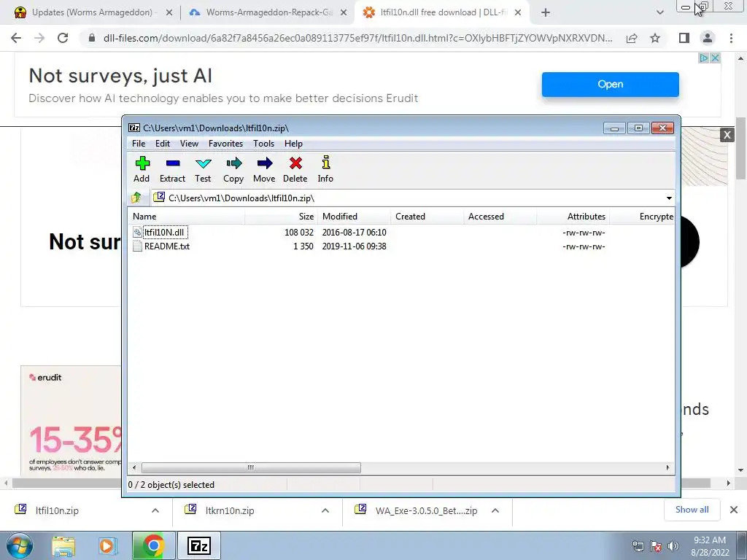The image size is (747, 560).
Task: Select the Copy toolbar icon
Action: click(x=233, y=163)
